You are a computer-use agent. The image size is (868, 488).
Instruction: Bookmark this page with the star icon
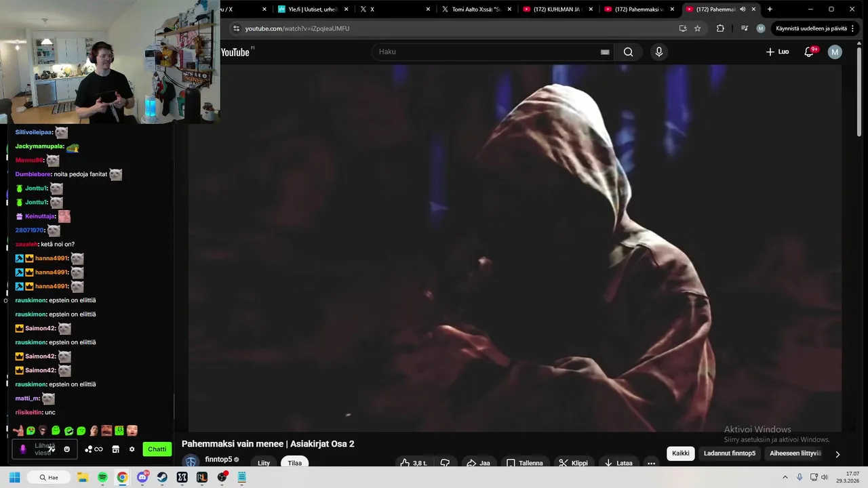coord(697,28)
